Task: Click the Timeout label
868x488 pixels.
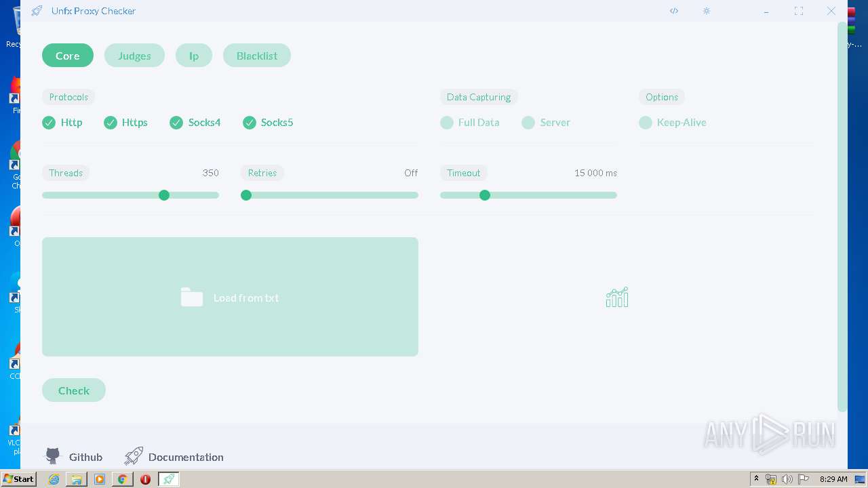Action: click(464, 173)
